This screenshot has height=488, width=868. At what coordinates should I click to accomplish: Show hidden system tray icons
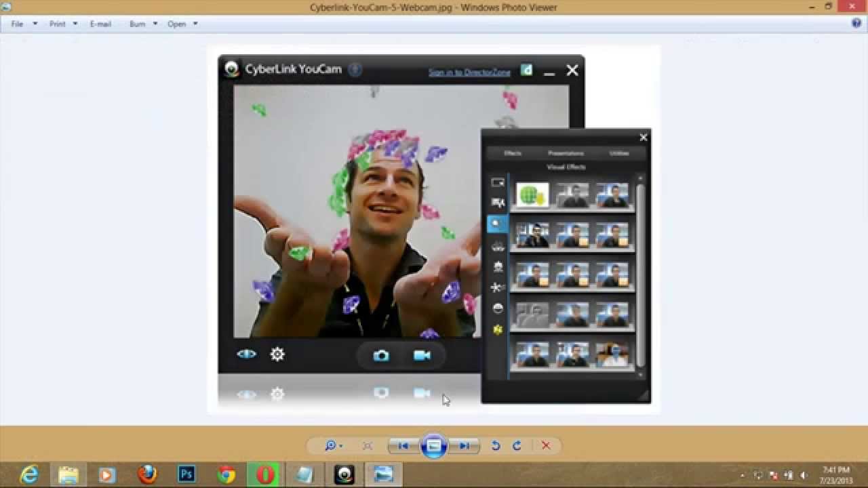743,475
